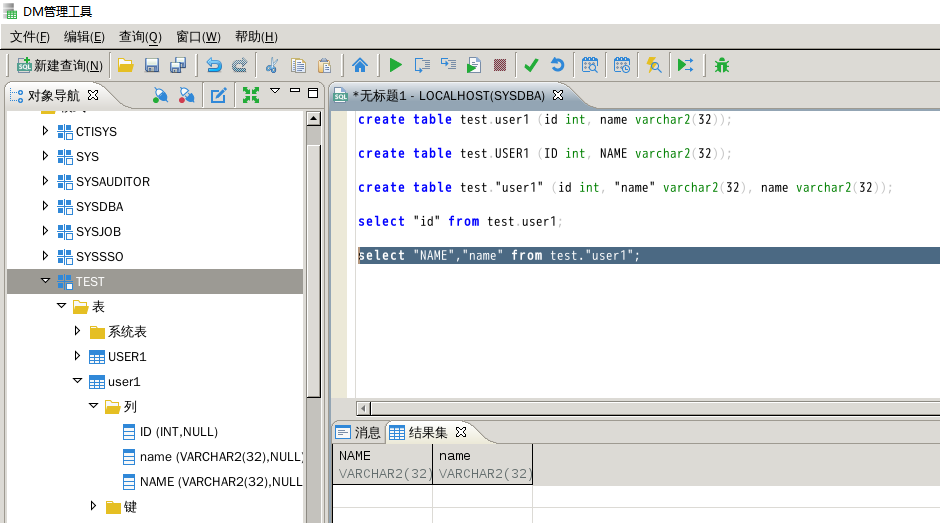Click the show execution plan icon

pyautogui.click(x=448, y=65)
